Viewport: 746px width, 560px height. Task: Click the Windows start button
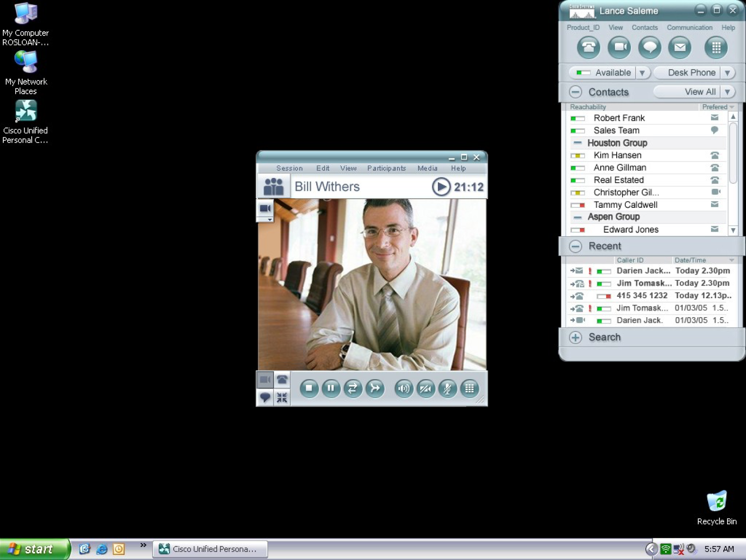(35, 549)
